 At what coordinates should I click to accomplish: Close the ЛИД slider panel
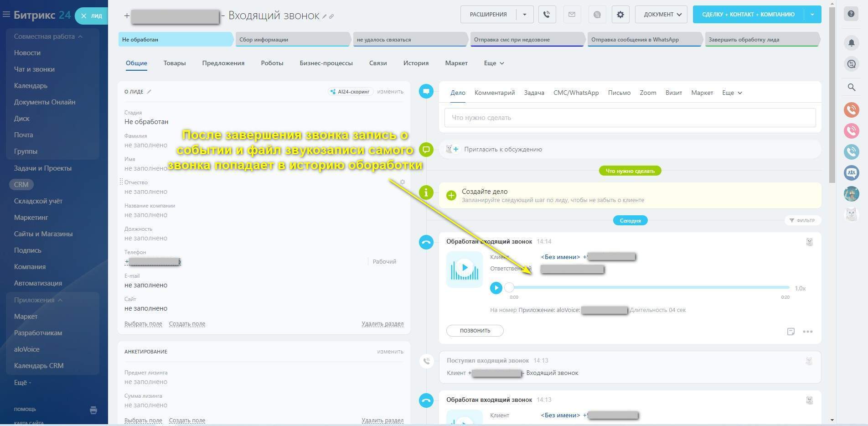pyautogui.click(x=84, y=16)
